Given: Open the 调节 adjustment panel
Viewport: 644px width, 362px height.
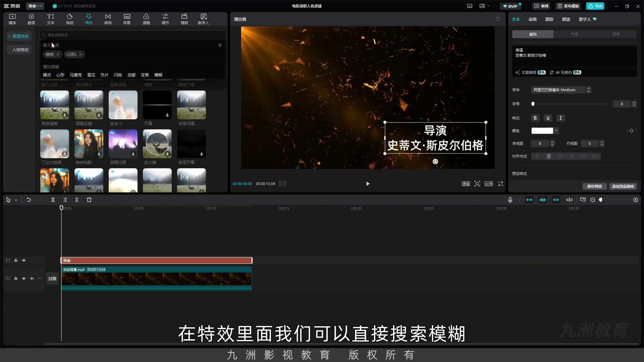Looking at the screenshot, I should (165, 19).
